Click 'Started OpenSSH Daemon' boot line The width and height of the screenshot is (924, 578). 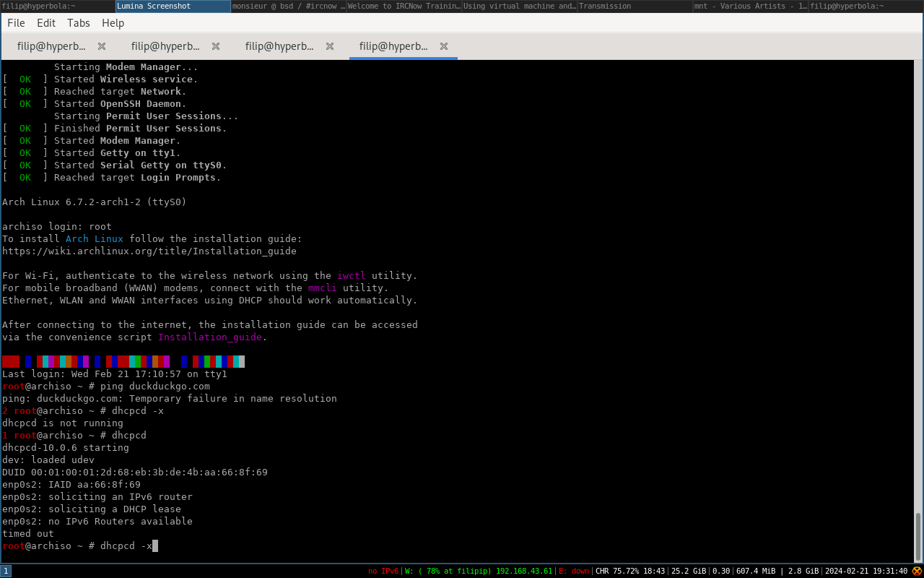(95, 104)
